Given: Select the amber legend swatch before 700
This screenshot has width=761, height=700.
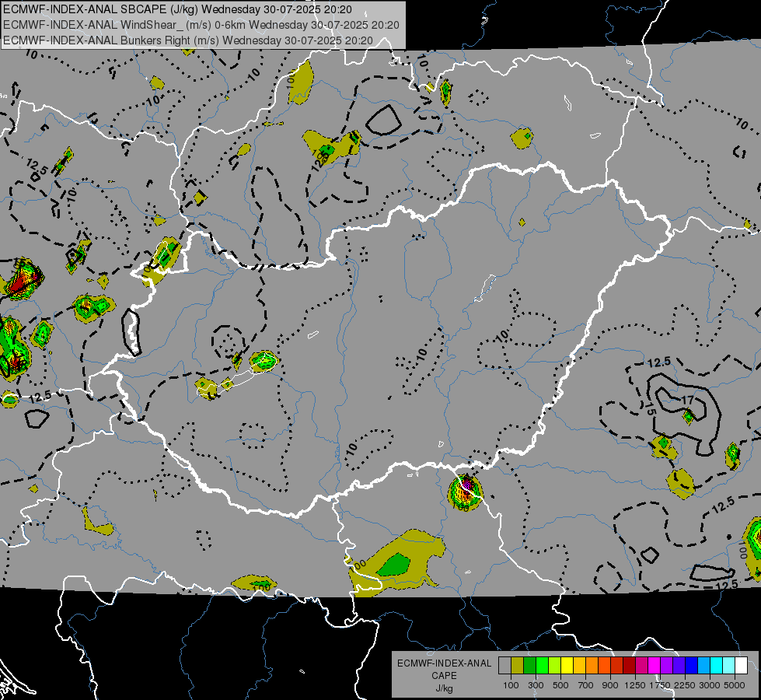Looking at the screenshot, I should click(x=579, y=666).
